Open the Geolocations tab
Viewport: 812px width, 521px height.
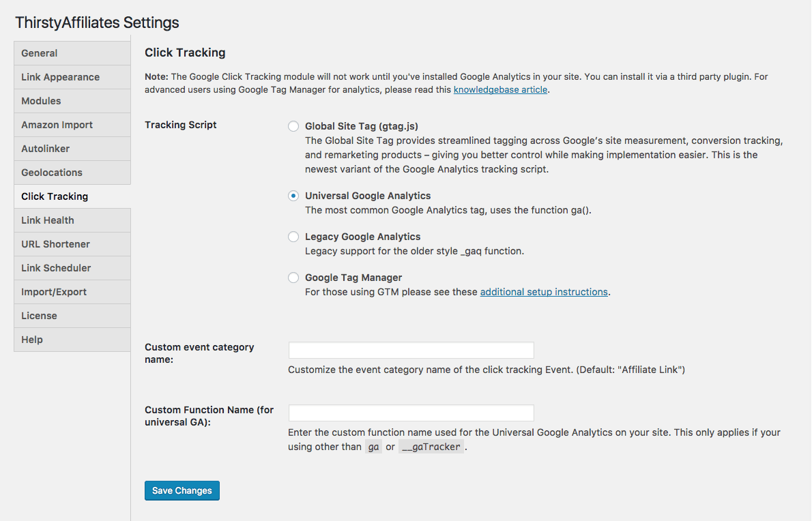point(72,173)
